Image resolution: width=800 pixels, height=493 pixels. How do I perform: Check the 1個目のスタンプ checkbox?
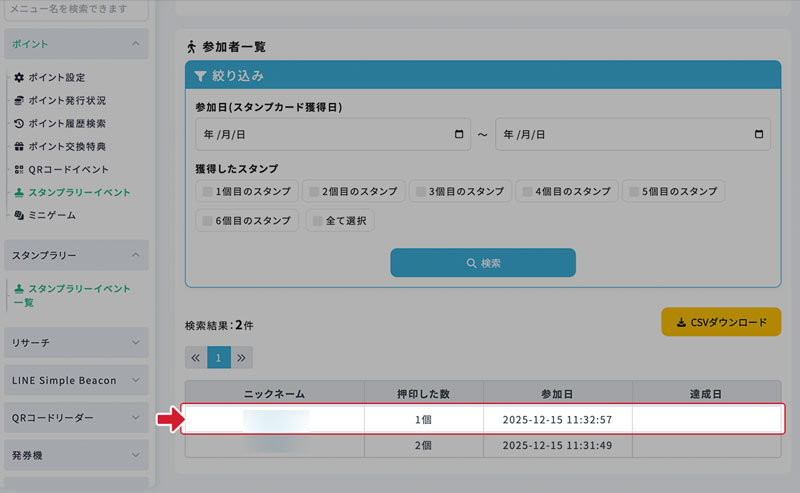point(208,191)
